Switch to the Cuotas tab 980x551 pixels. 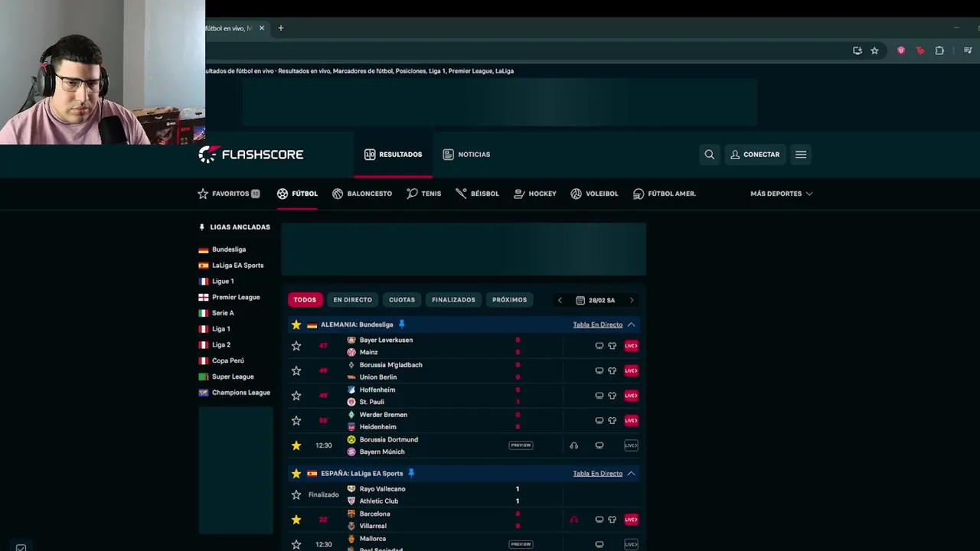click(x=402, y=300)
